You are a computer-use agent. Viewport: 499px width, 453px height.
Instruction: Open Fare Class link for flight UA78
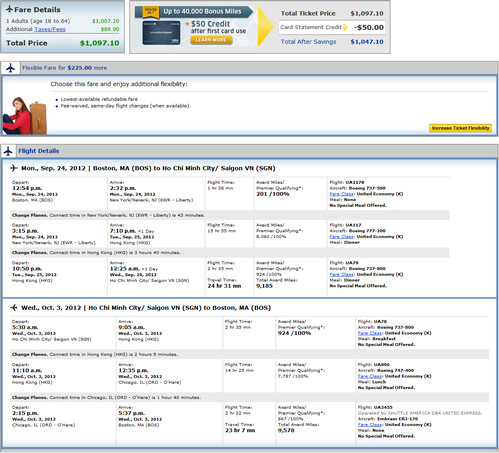click(370, 333)
